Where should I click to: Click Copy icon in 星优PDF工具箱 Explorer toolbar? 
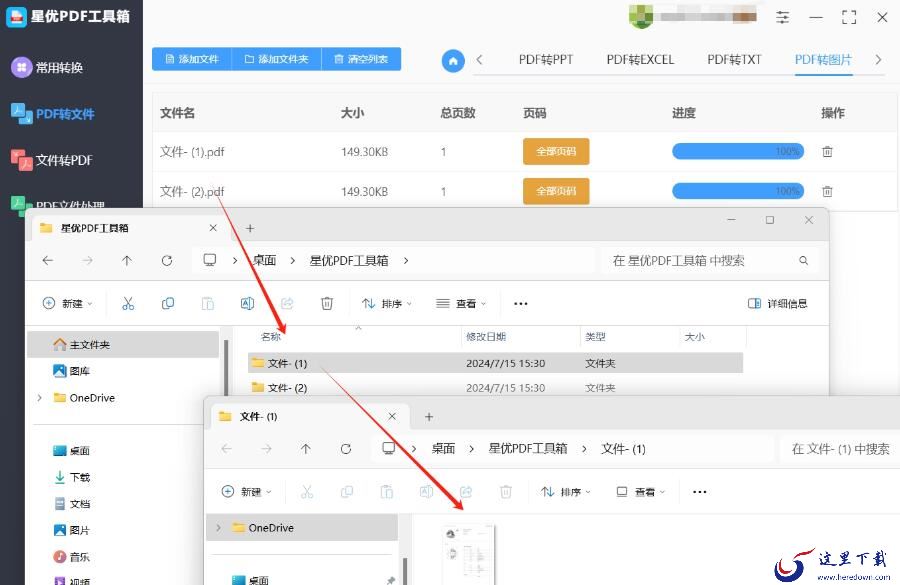(x=168, y=304)
